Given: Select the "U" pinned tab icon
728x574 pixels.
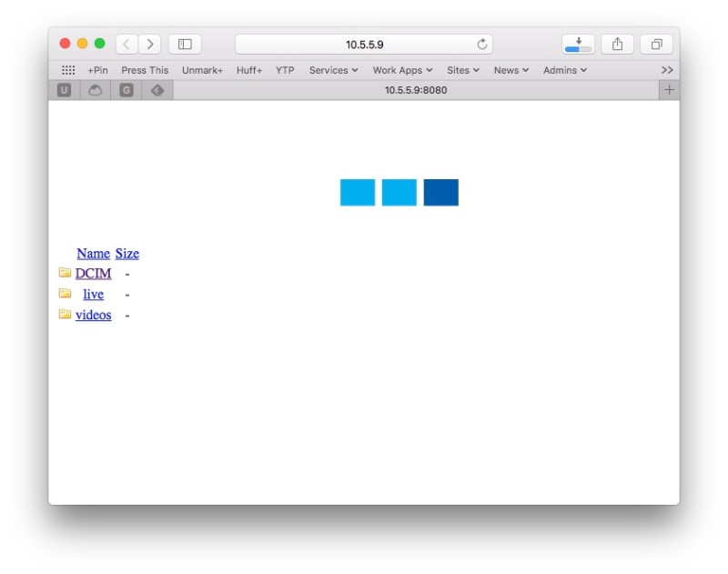Looking at the screenshot, I should click(63, 89).
